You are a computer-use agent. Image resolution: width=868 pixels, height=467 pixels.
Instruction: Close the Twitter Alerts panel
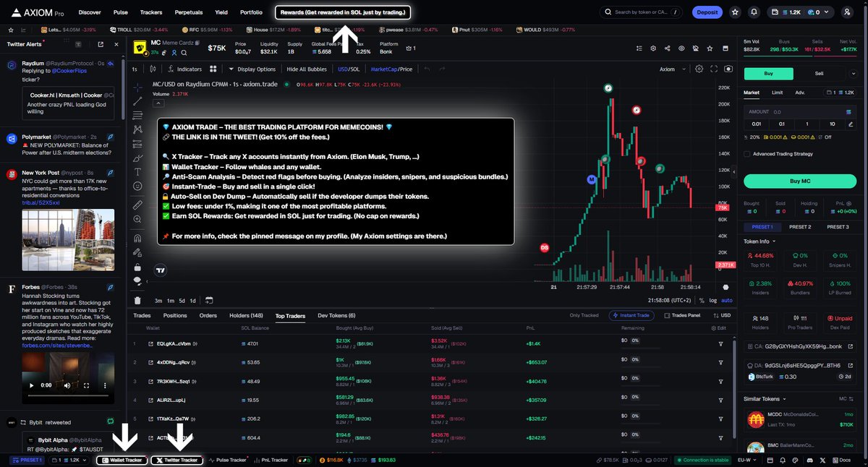(116, 44)
